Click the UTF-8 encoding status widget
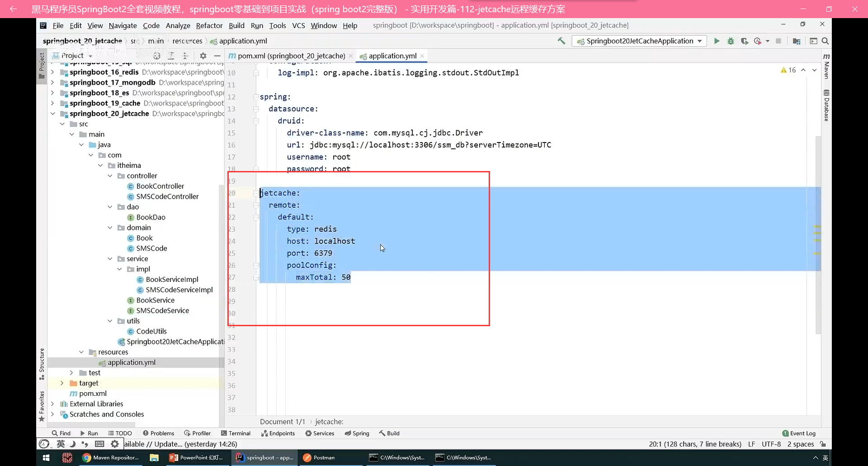Screen dimensions: 868x466 (771, 444)
